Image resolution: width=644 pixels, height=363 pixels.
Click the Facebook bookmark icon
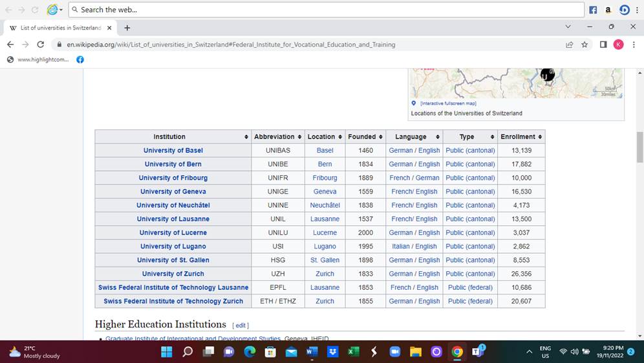[80, 60]
